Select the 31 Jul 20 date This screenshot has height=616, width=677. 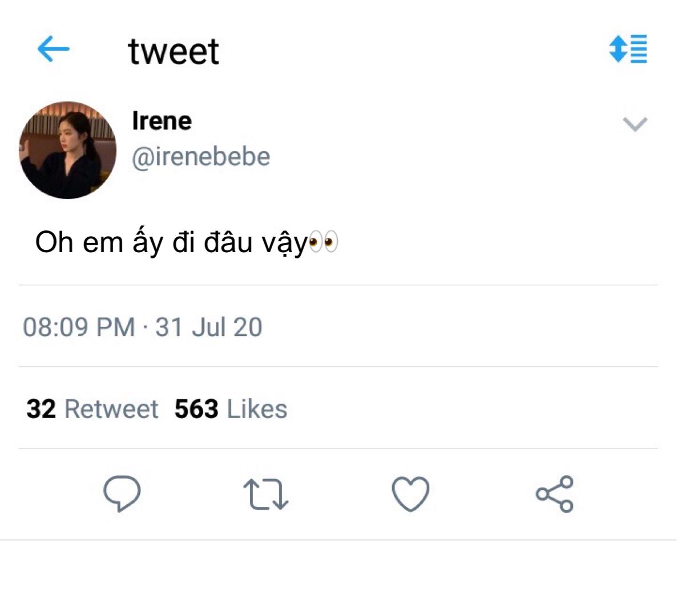[208, 327]
